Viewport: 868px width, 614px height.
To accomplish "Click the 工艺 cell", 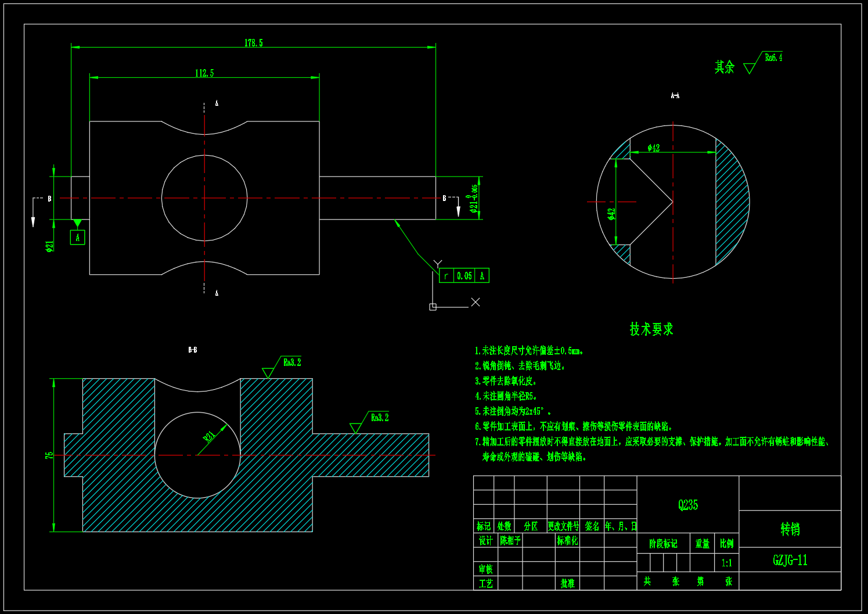I will pos(485,583).
